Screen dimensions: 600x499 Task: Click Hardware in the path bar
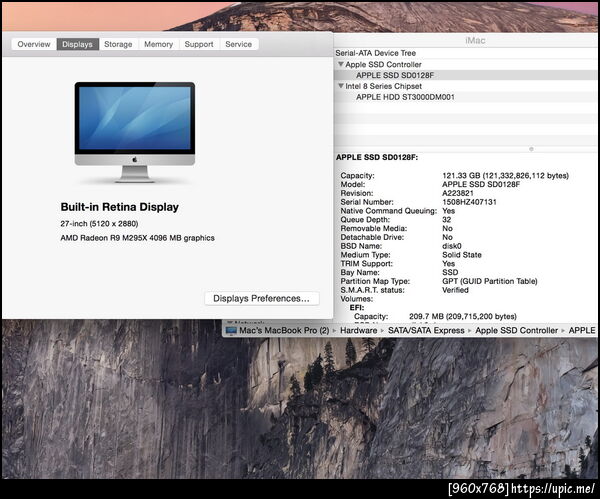coord(359,330)
